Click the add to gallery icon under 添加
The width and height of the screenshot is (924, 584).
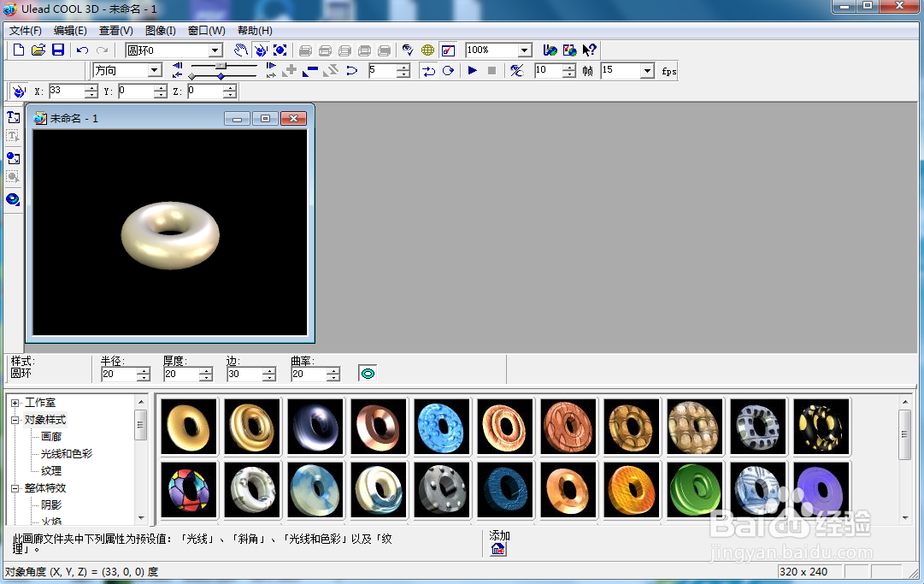coord(498,549)
